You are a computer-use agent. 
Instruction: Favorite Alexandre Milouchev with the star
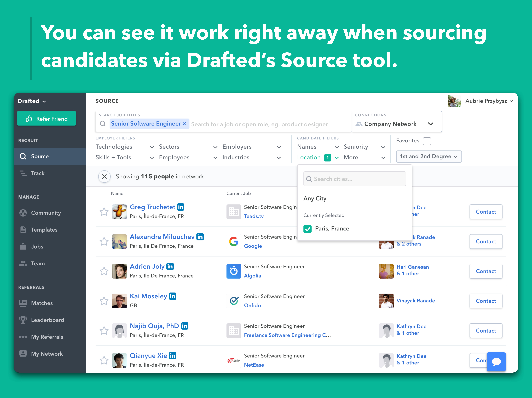tap(104, 242)
